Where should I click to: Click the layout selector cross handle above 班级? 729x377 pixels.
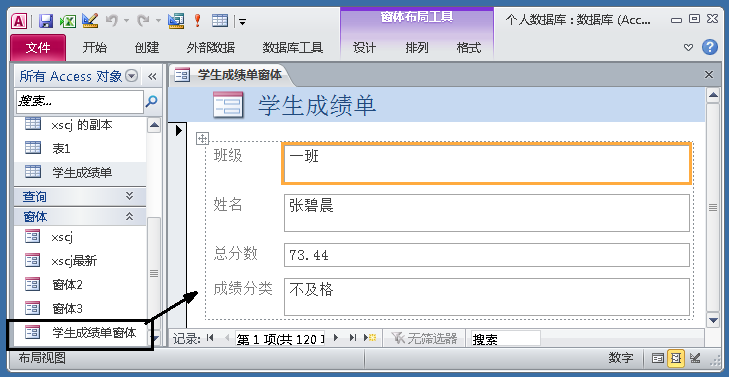click(202, 138)
